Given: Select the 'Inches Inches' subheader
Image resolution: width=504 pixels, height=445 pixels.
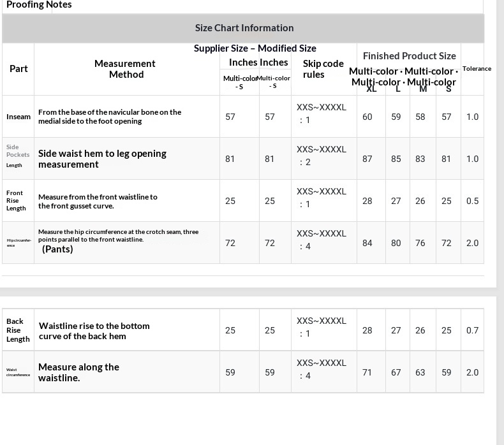Looking at the screenshot, I should 258,62.
